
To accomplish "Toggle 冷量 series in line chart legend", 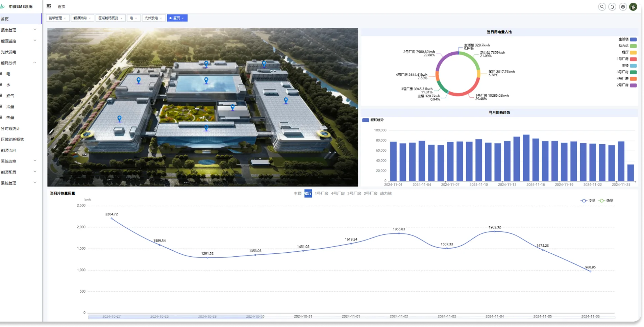I will (588, 201).
